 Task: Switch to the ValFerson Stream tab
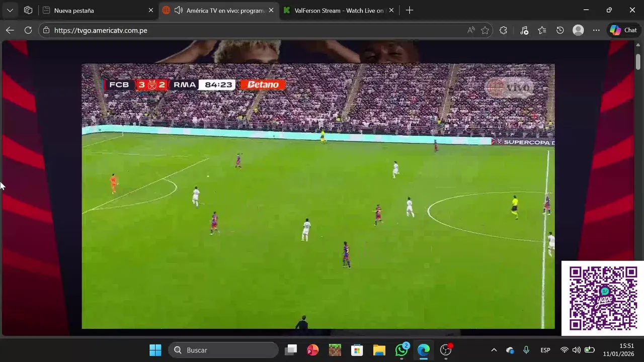point(339,10)
